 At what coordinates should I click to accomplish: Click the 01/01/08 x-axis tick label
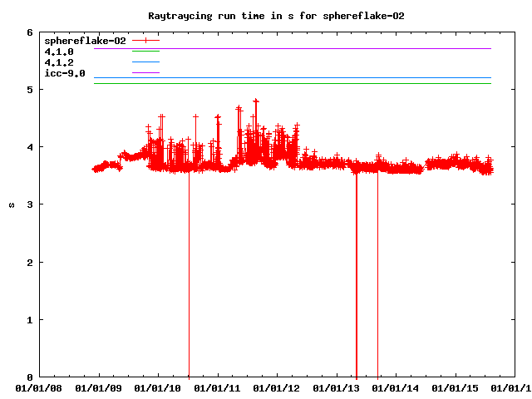(x=39, y=387)
